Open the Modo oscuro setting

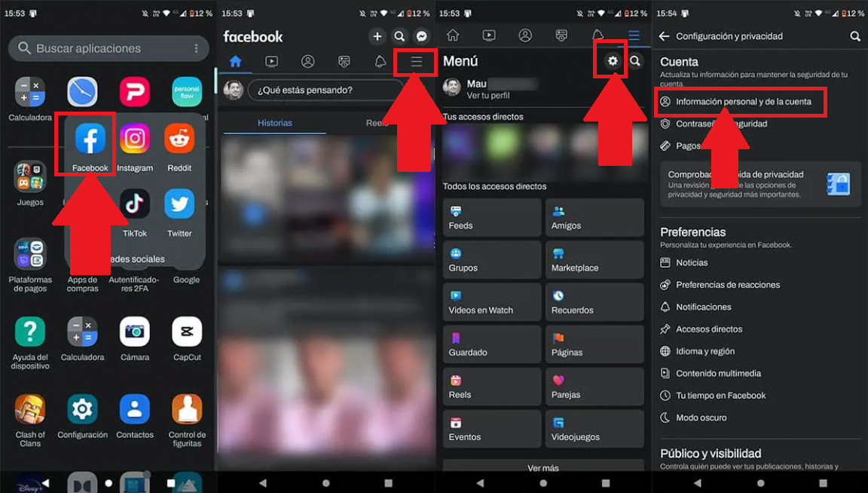[x=701, y=417]
